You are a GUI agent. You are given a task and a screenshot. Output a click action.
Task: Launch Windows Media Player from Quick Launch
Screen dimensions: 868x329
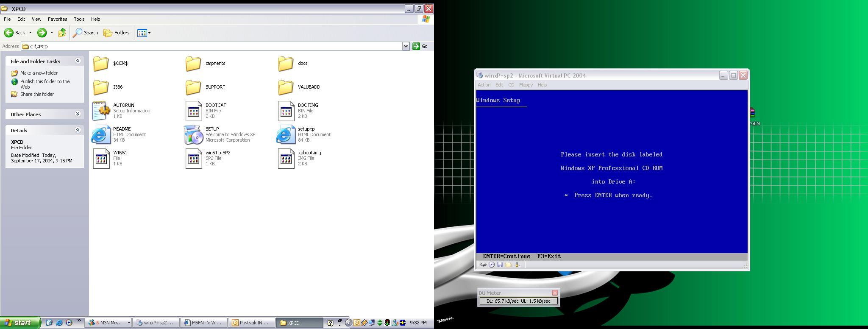69,323
